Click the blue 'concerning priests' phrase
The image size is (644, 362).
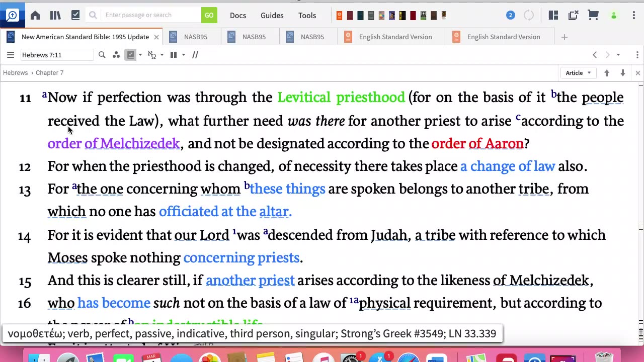[242, 257]
